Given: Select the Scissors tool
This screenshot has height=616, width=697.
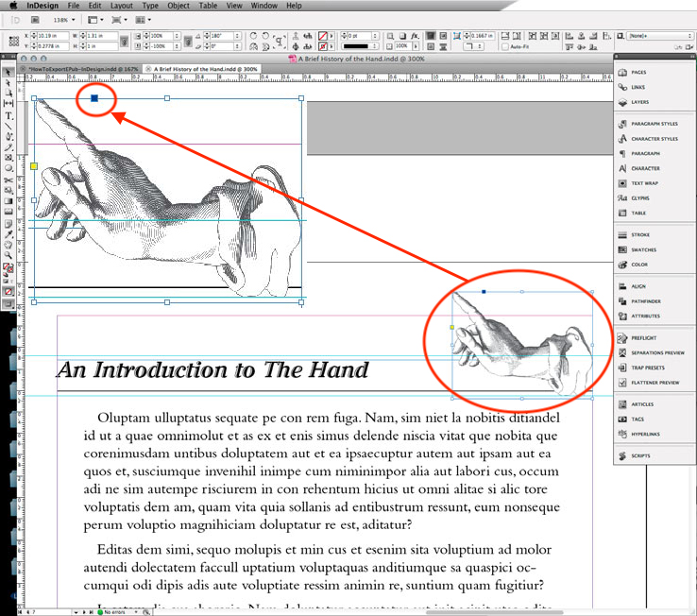Looking at the screenshot, I should (8, 180).
